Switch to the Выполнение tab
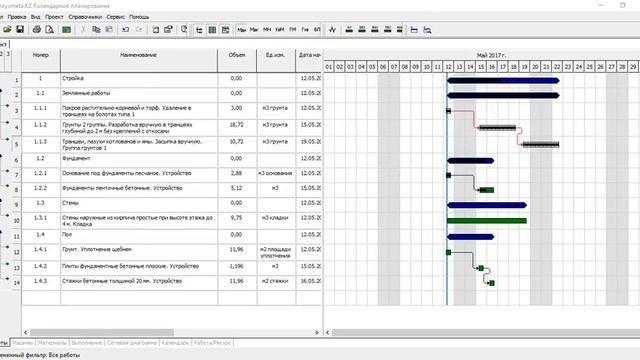Viewport: 640px width, 360px height. [x=87, y=343]
